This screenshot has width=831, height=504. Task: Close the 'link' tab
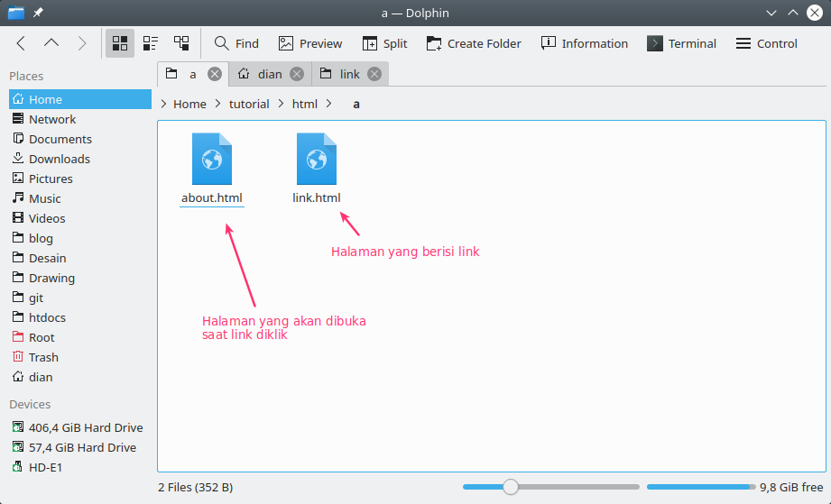(374, 74)
